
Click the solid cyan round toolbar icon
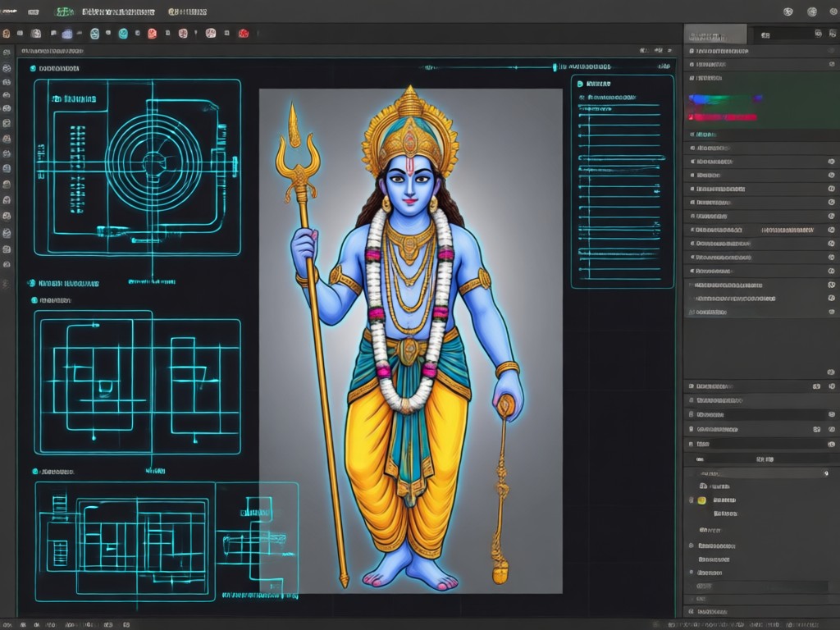(123, 33)
